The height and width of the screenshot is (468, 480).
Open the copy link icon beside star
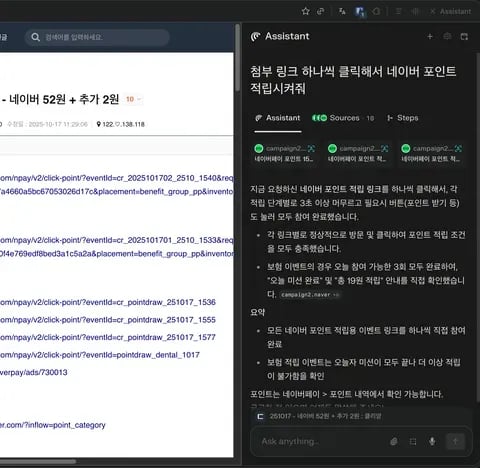tap(320, 12)
